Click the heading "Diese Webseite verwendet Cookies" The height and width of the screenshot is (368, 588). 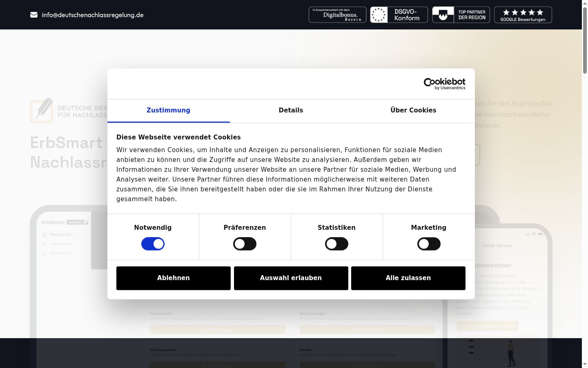coord(178,137)
